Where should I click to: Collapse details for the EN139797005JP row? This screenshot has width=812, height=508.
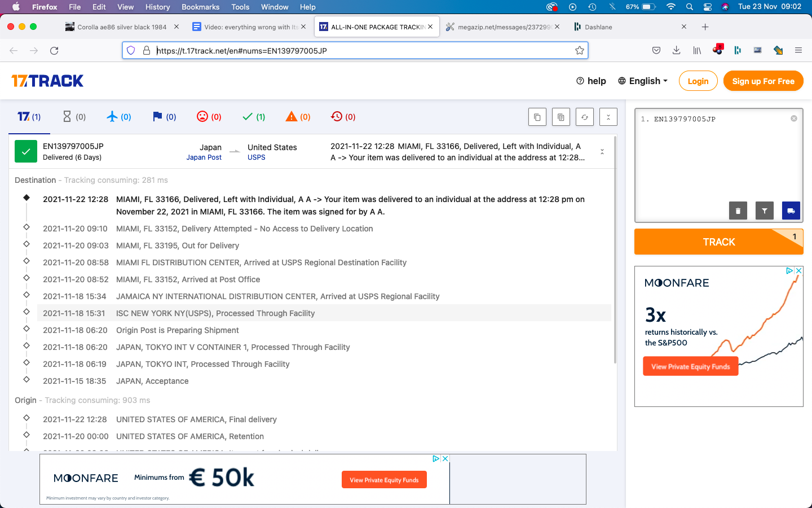602,152
